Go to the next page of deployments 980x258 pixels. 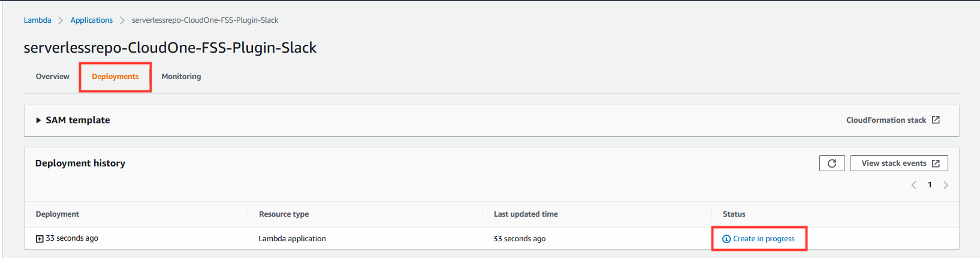pyautogui.click(x=946, y=185)
